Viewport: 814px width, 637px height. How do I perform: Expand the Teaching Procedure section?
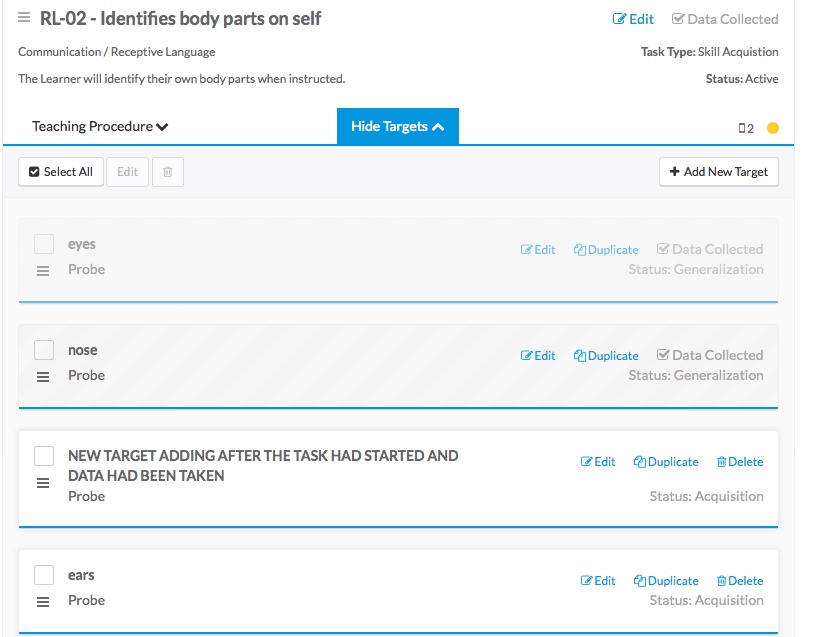pos(100,126)
